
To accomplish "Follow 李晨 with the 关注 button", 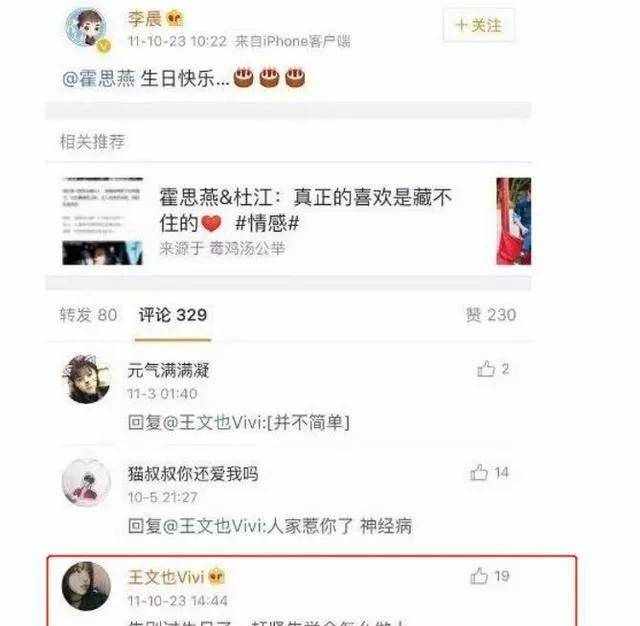I will pyautogui.click(x=478, y=25).
